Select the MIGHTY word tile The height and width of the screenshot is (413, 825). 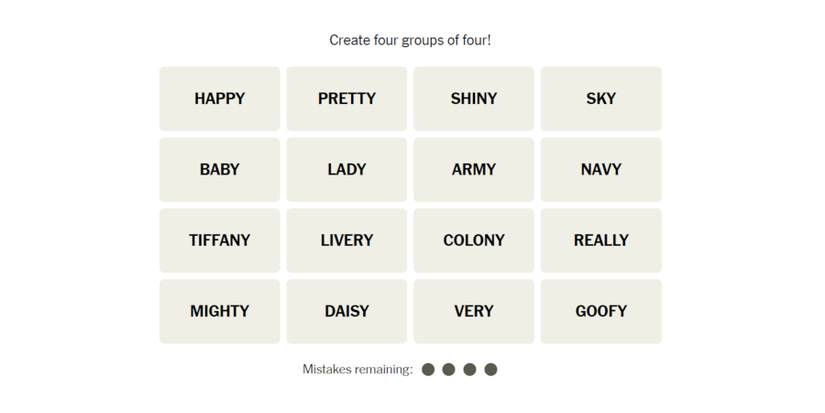pos(219,312)
